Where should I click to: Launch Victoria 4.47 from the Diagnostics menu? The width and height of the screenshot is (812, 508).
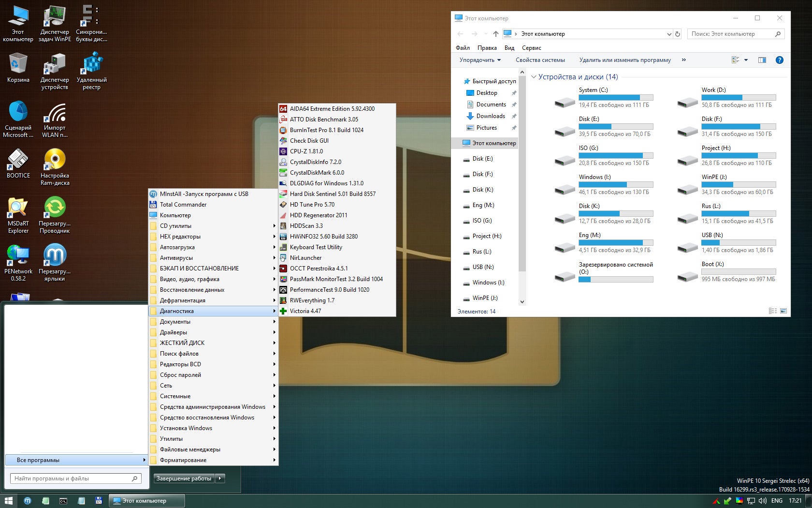[305, 311]
